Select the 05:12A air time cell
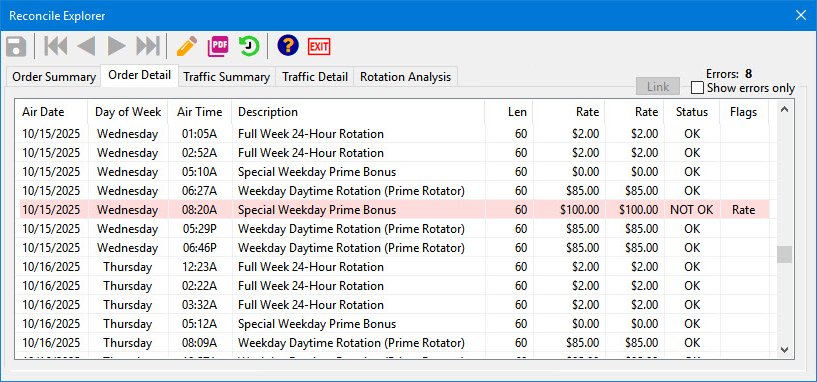 point(200,324)
